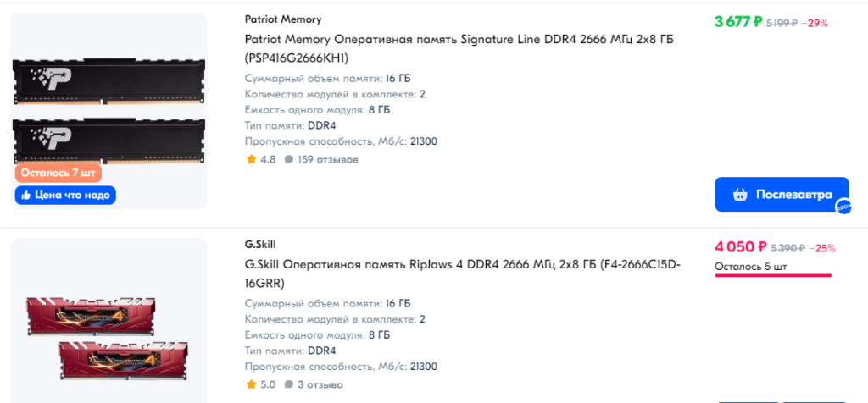This screenshot has width=868, height=403.
Task: Open the 159 отзывов reviews link
Action: click(328, 160)
